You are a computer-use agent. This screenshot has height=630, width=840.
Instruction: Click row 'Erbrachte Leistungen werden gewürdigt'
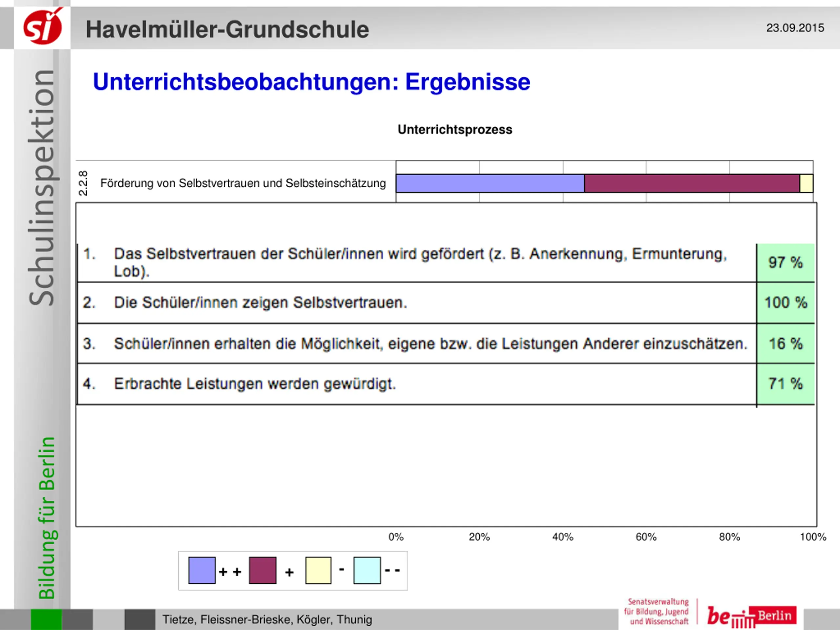point(255,384)
